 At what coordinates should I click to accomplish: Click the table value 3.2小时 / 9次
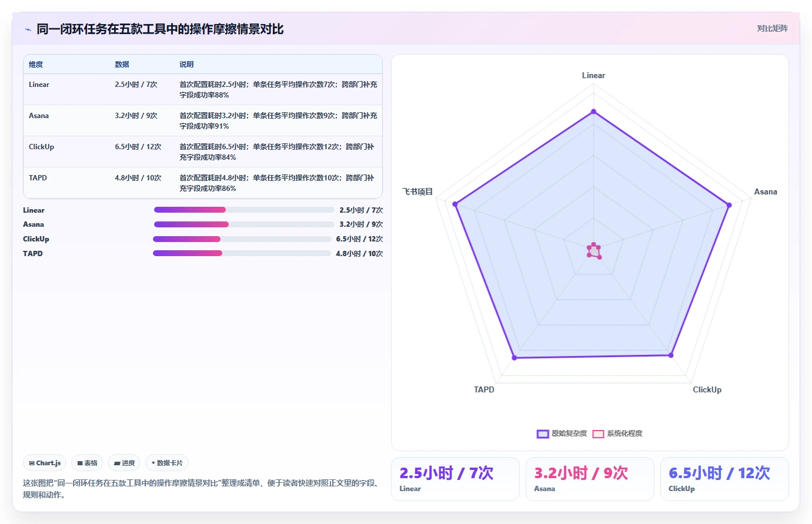tap(136, 116)
